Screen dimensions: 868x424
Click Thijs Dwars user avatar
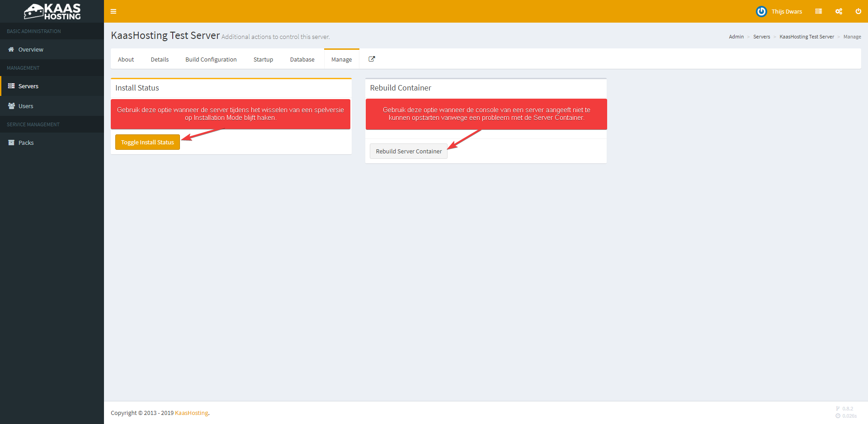[x=761, y=11]
